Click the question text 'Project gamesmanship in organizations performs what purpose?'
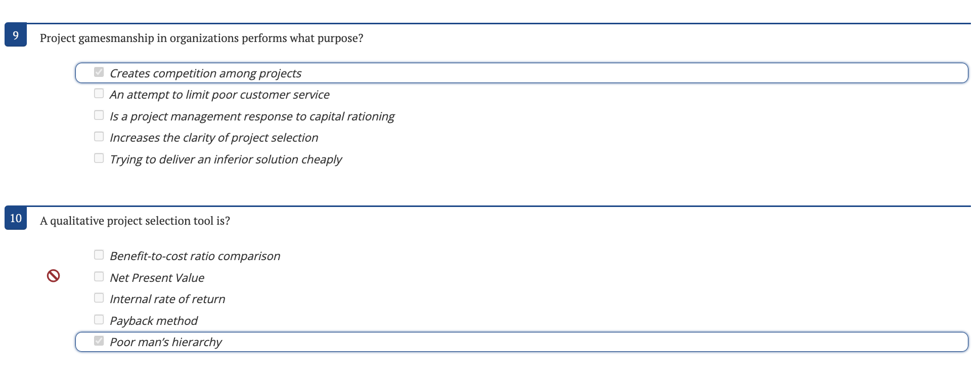Image resolution: width=980 pixels, height=375 pixels. (x=202, y=37)
